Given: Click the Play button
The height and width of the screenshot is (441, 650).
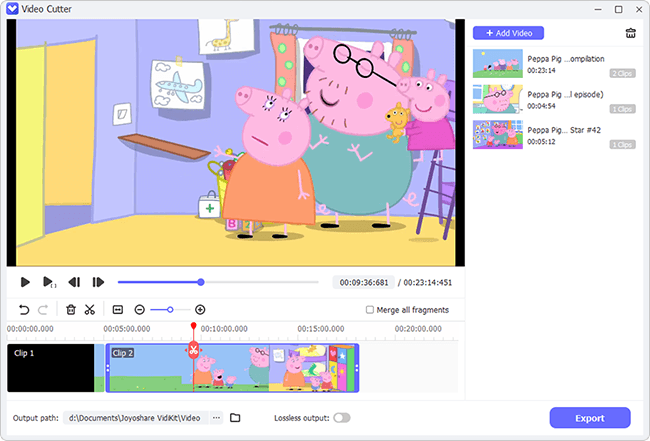Looking at the screenshot, I should tap(25, 283).
